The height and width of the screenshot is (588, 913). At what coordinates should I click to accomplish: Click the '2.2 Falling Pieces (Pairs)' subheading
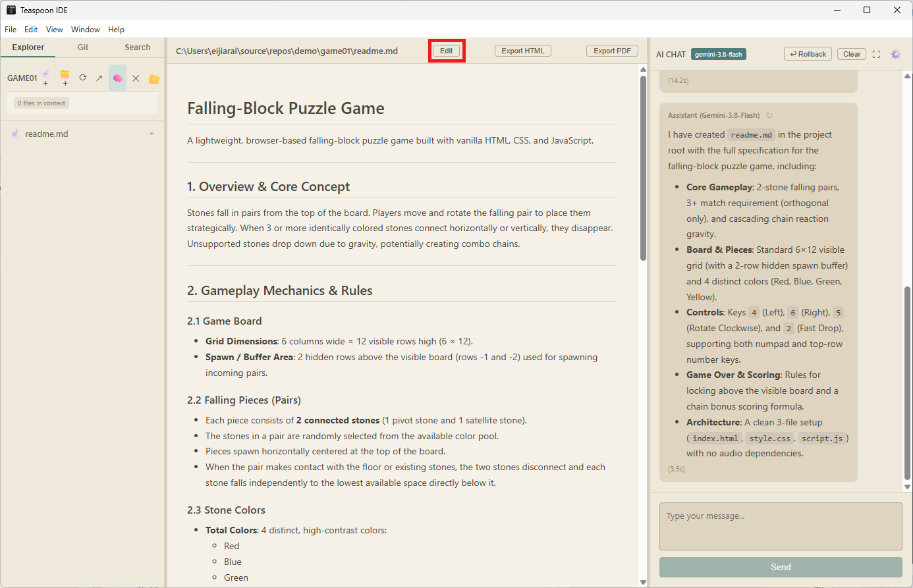click(x=244, y=400)
